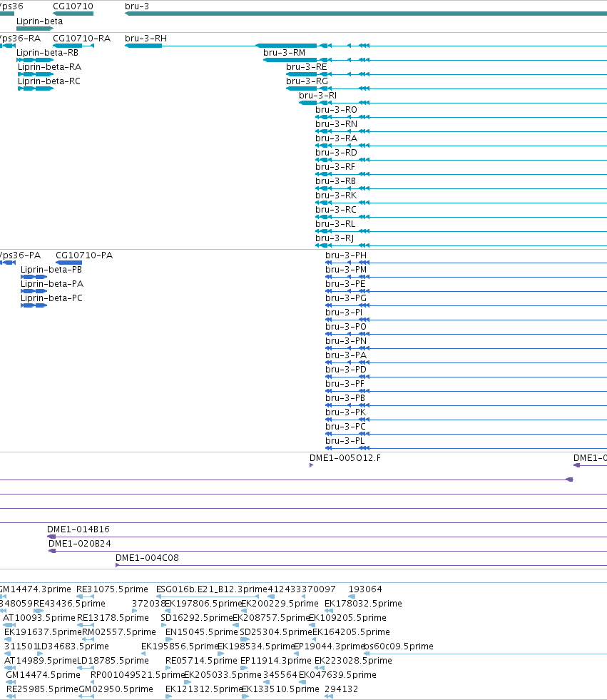Select the bru-3-RO transcript label
Viewport: 607px width, 700px height.
point(337,110)
